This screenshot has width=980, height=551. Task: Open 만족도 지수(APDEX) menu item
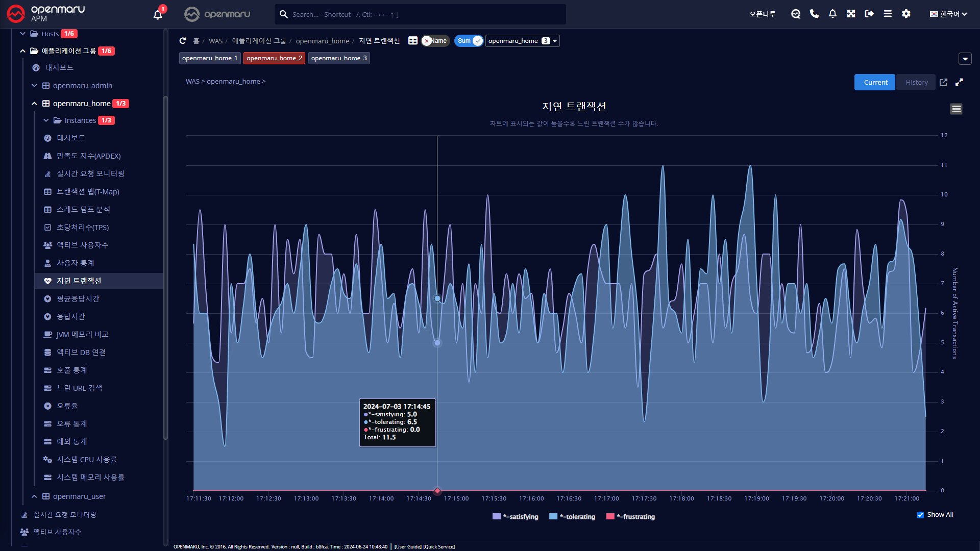89,156
